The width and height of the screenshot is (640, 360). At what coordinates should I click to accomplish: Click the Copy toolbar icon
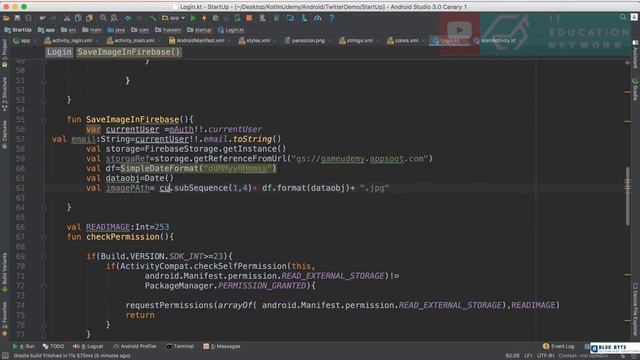(x=78, y=18)
